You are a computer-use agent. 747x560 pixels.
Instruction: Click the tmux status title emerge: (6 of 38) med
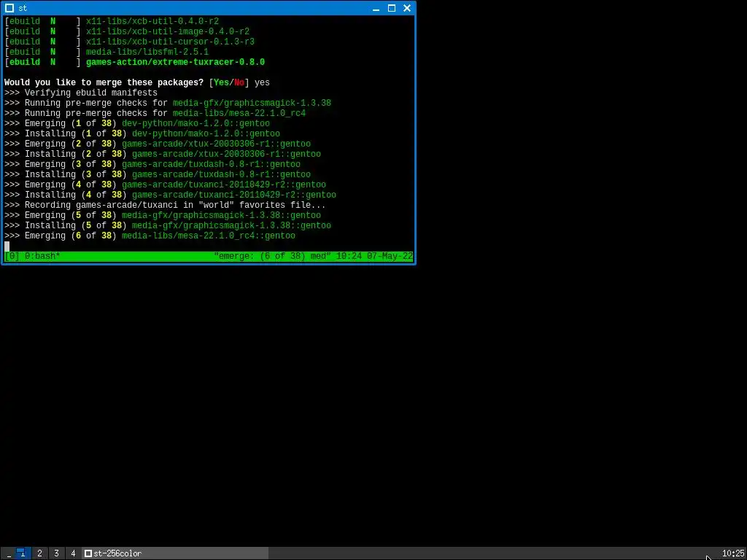[273, 256]
